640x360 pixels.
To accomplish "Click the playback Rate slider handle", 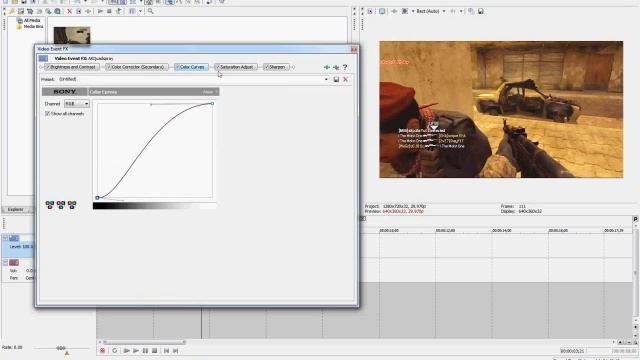I will tap(61, 348).
